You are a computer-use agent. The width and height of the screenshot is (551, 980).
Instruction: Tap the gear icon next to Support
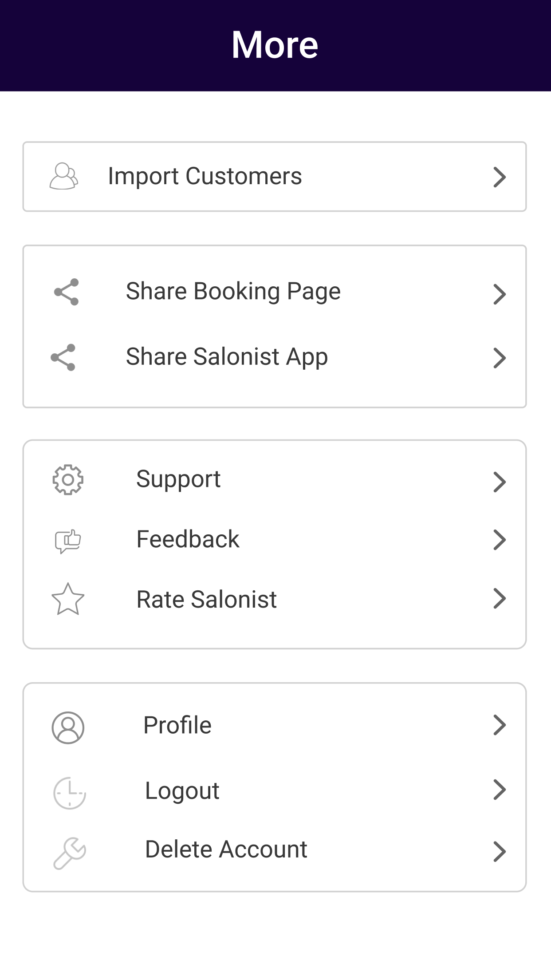[x=68, y=480]
